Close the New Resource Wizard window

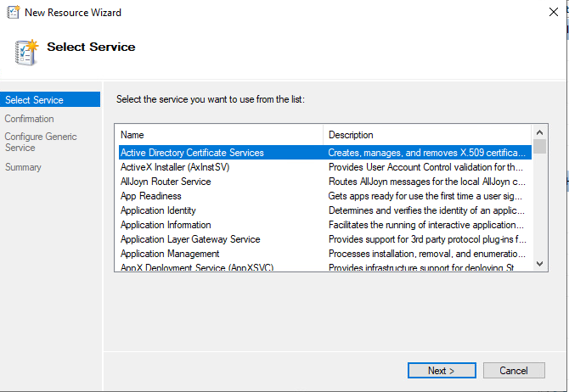click(554, 12)
